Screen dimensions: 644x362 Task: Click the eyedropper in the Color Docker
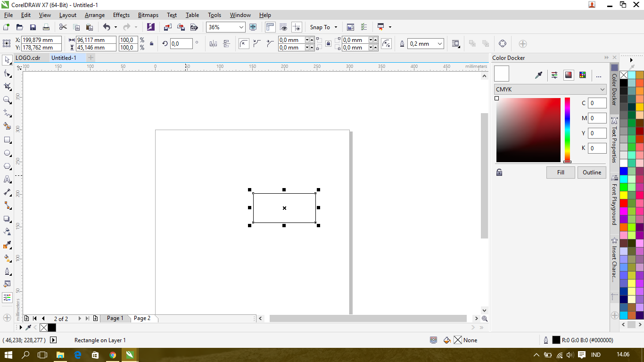click(538, 74)
